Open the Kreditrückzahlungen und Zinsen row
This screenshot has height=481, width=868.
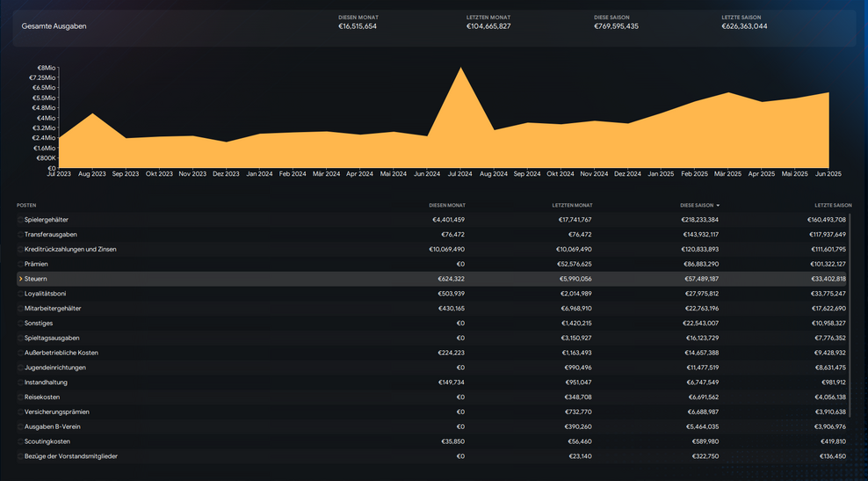tap(70, 249)
